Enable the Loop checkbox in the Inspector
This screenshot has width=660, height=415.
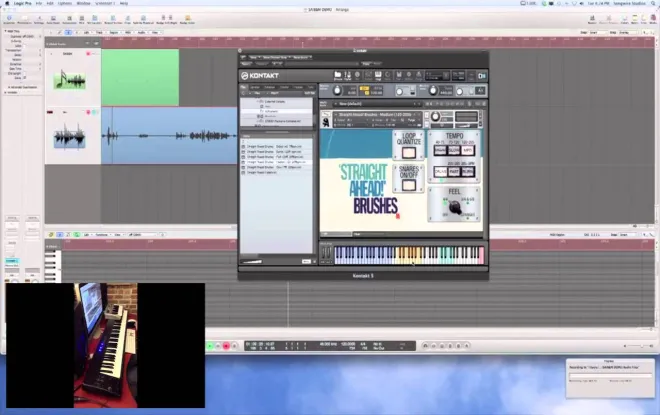[24, 46]
